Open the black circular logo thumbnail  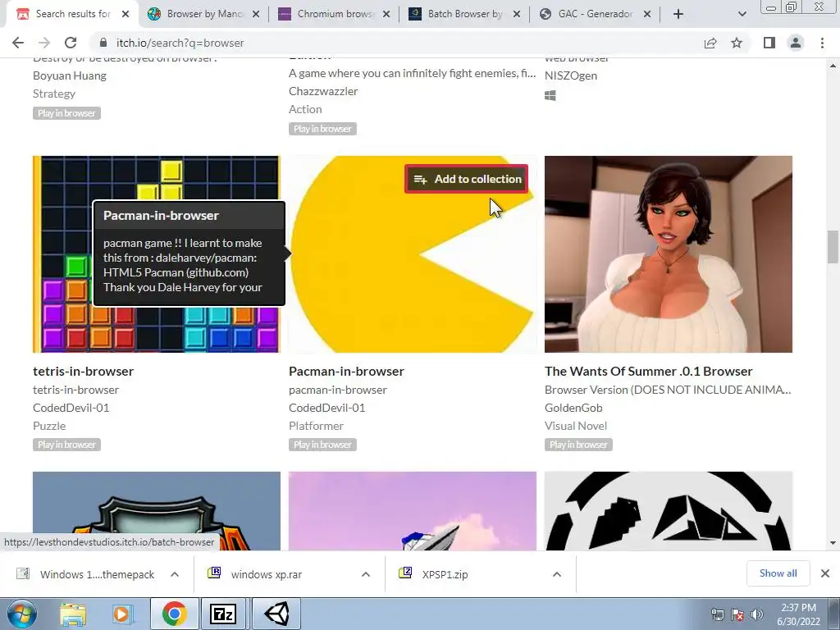click(x=669, y=510)
